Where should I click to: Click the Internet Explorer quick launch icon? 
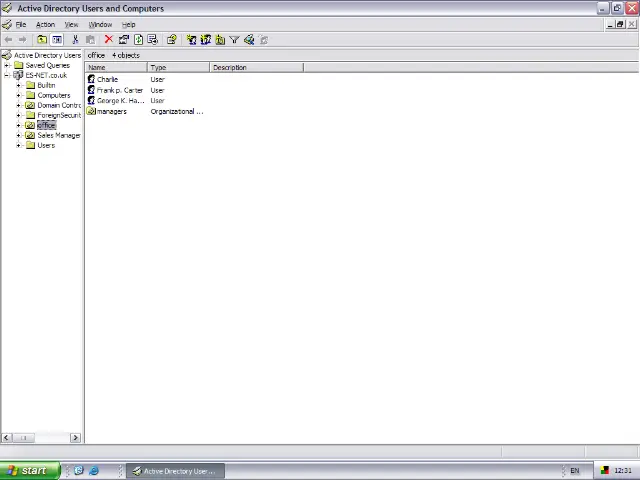[94, 470]
